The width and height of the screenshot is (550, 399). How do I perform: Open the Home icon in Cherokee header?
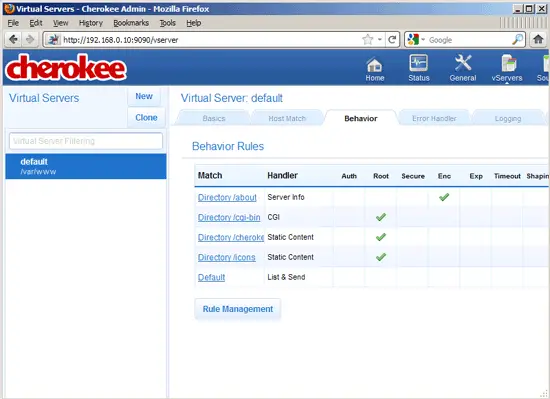(375, 69)
